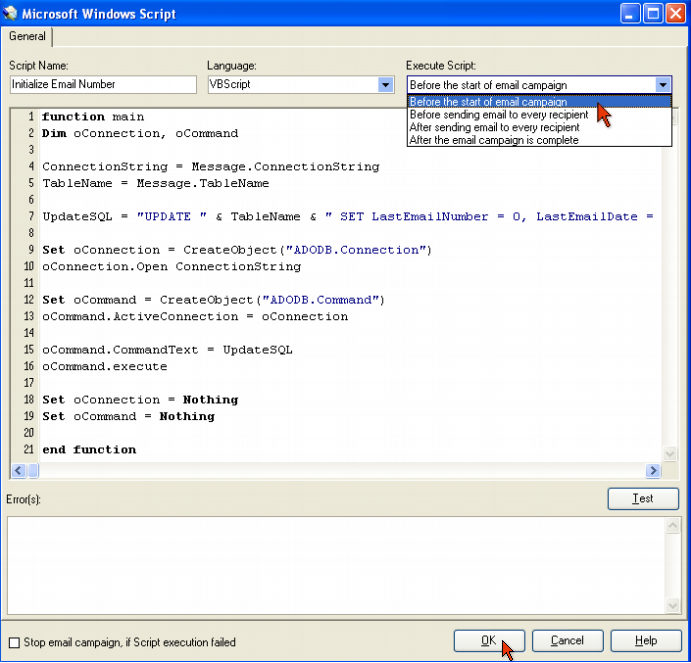Click the code editor's right scroll arrow

(653, 470)
